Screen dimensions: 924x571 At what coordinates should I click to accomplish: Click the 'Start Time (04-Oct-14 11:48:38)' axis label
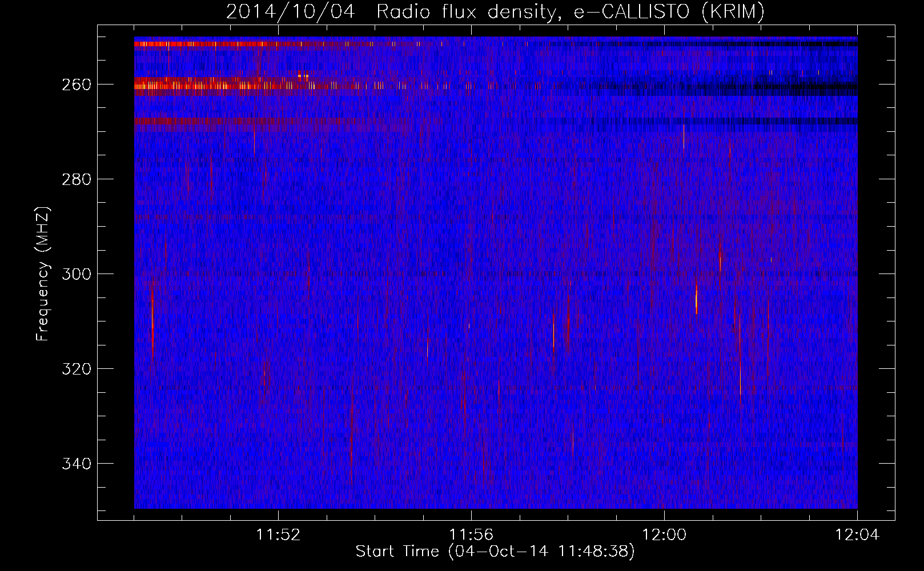(x=495, y=552)
